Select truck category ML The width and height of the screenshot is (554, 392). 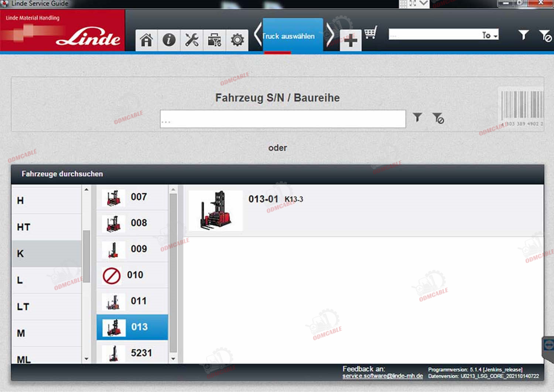pyautogui.click(x=47, y=355)
